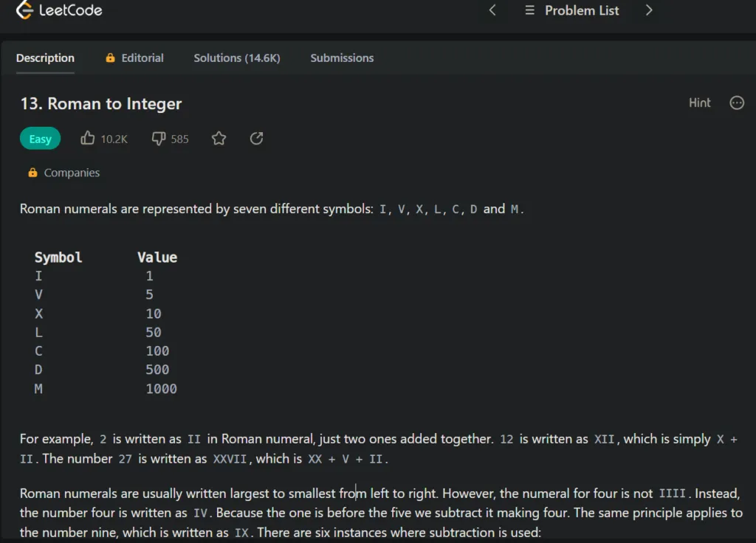Click the Companies lock icon

click(32, 173)
